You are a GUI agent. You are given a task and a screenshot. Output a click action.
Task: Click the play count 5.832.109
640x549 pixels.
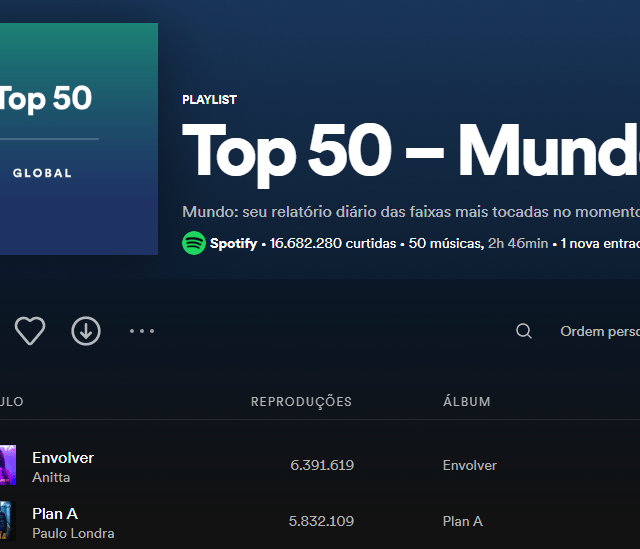(x=321, y=521)
